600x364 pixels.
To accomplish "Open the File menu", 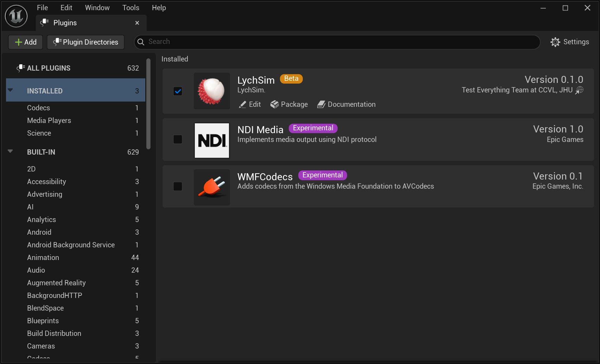I will [42, 8].
